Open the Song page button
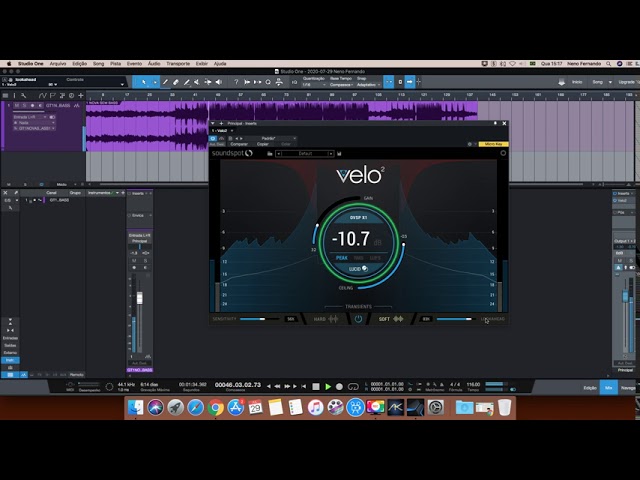Screen dimensions: 640x480 (x=598, y=82)
